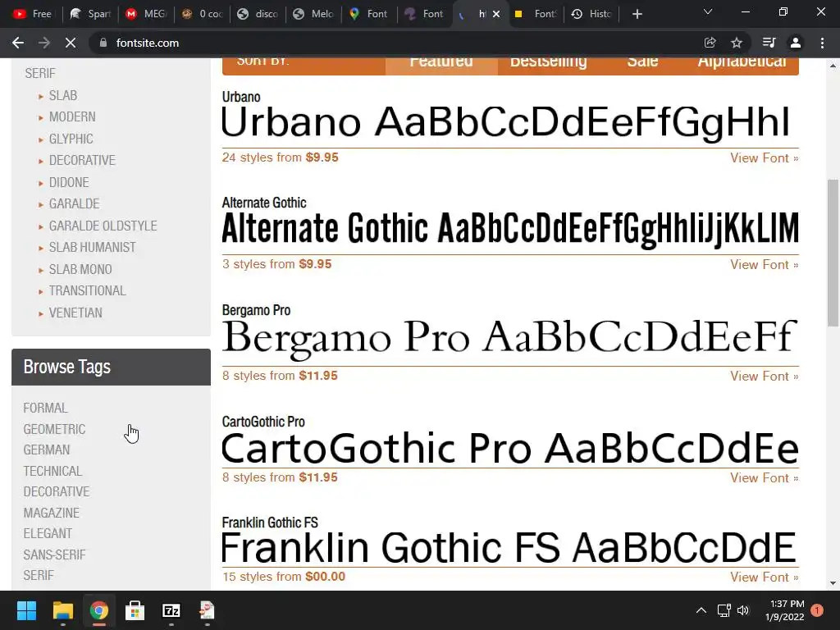Click the fontsite.com address bar

[x=396, y=43]
